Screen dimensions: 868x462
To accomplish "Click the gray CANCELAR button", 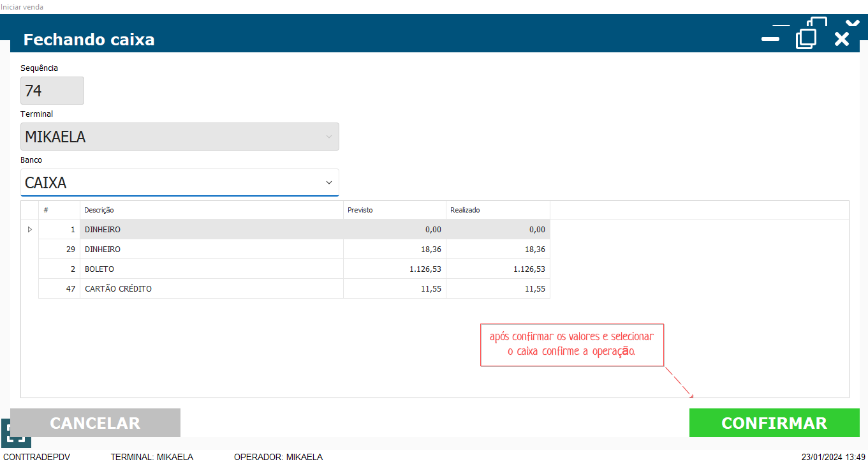I will click(x=95, y=423).
